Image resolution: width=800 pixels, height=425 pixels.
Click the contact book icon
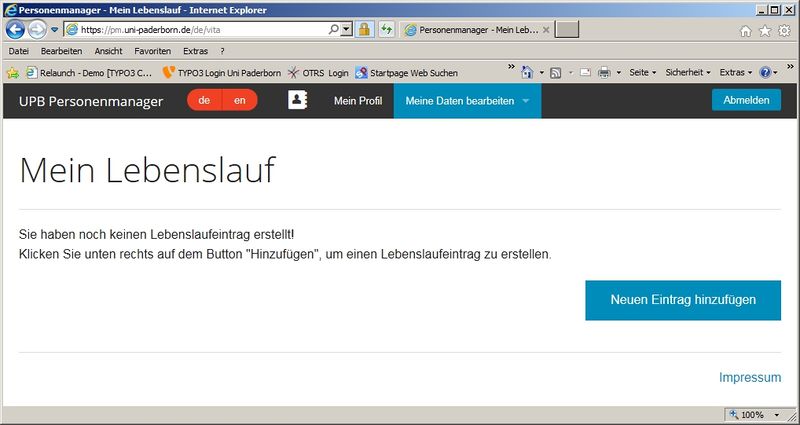[x=297, y=100]
